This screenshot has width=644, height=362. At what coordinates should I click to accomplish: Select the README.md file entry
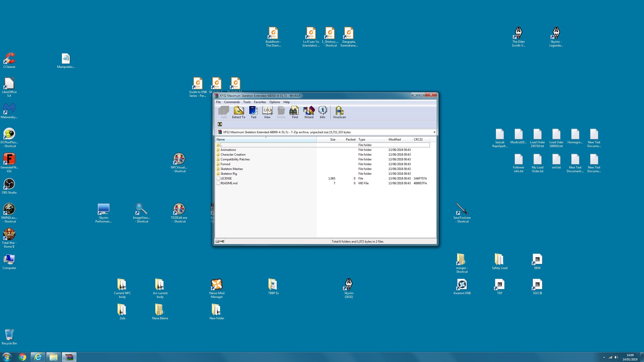229,183
